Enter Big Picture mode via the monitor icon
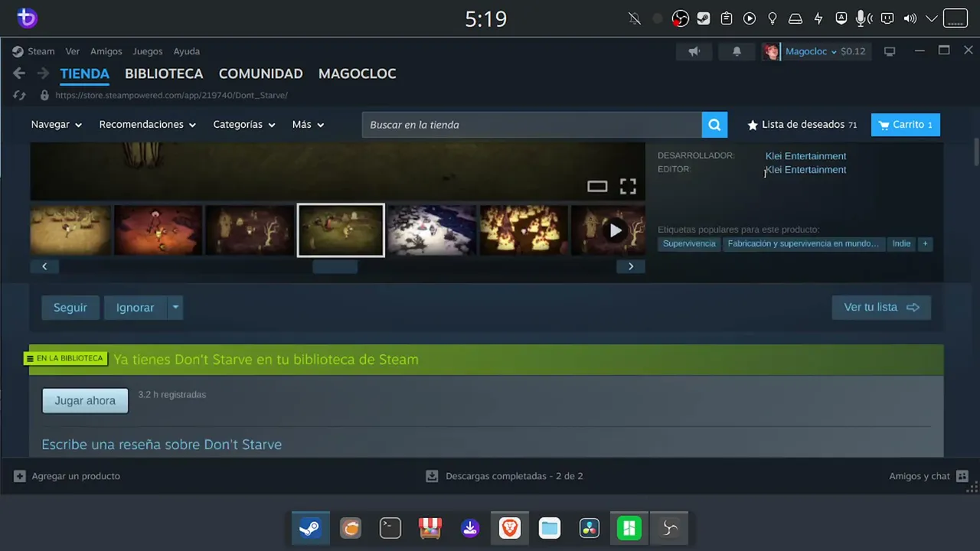Image resolution: width=980 pixels, height=551 pixels. tap(890, 51)
